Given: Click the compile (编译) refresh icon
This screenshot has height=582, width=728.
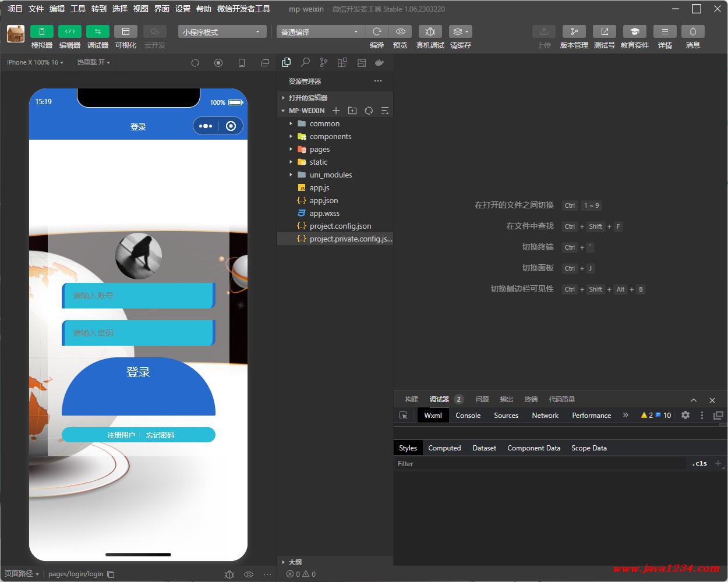Looking at the screenshot, I should 377,31.
